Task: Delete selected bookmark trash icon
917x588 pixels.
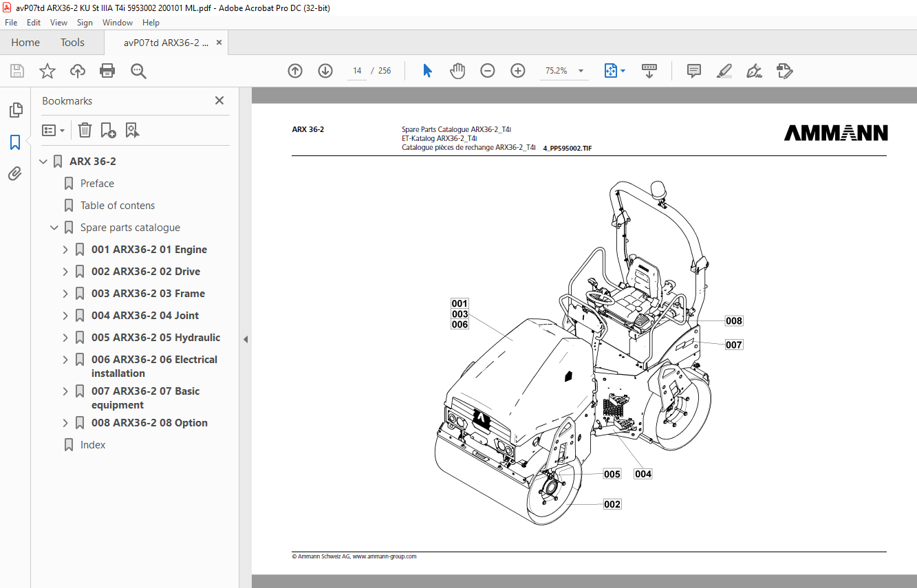Action: click(x=85, y=130)
